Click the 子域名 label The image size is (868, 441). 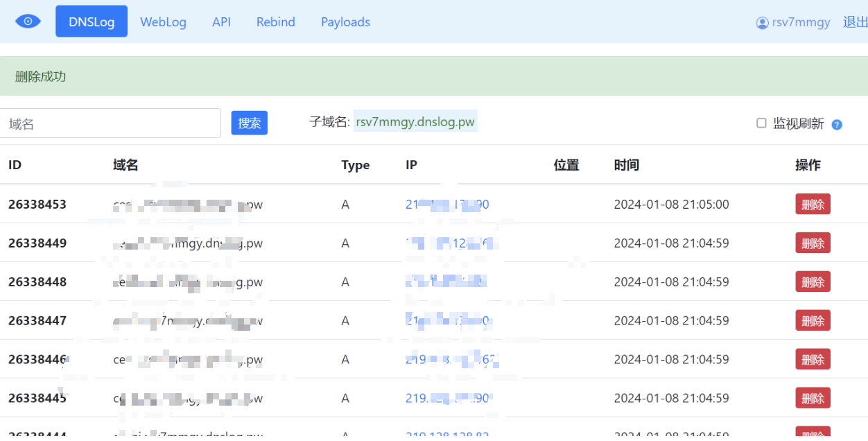tap(329, 122)
